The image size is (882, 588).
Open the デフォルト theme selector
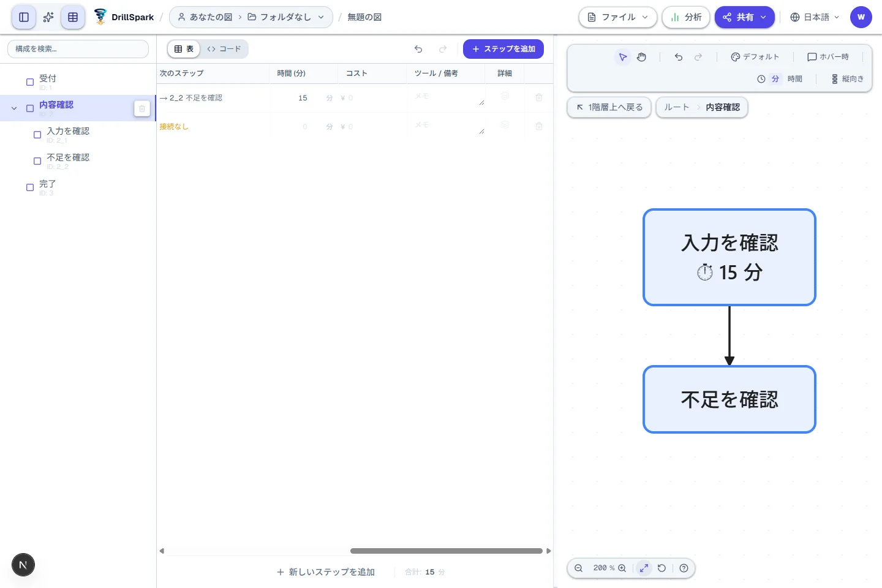755,57
